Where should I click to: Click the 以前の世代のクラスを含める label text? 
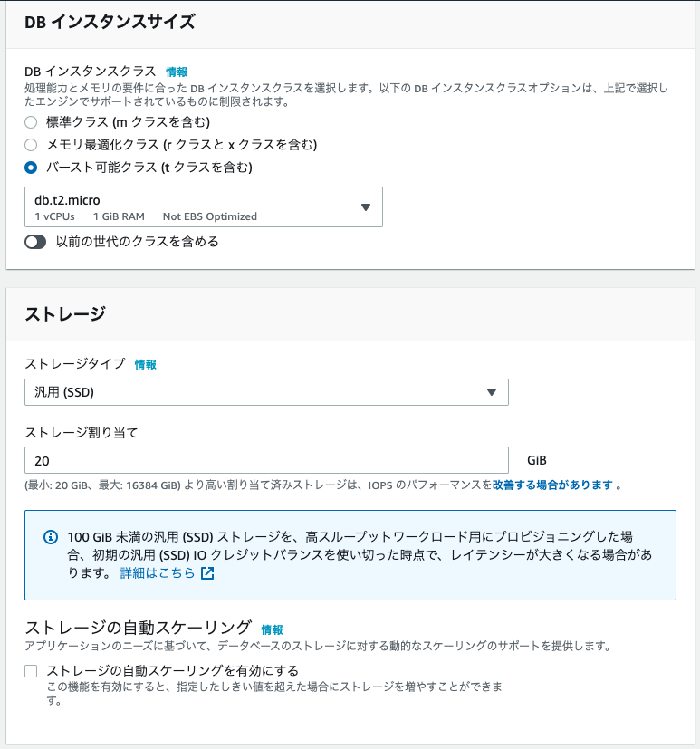(137, 242)
